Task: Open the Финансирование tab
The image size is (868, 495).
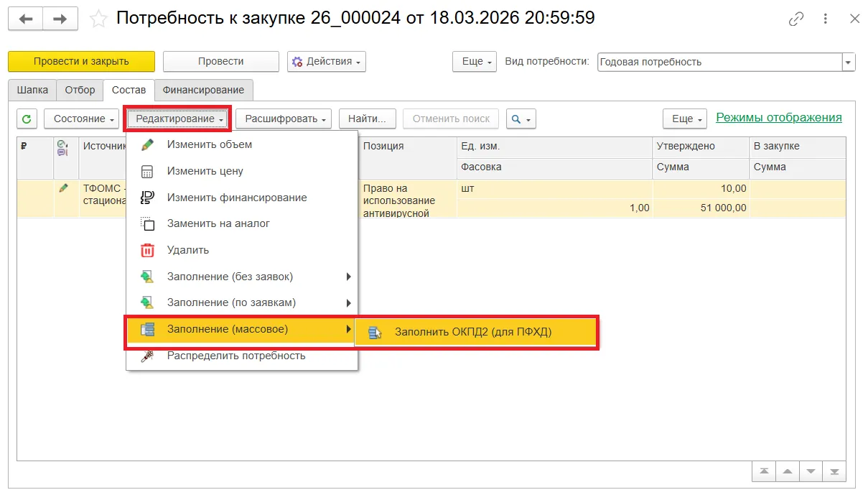Action: 203,90
